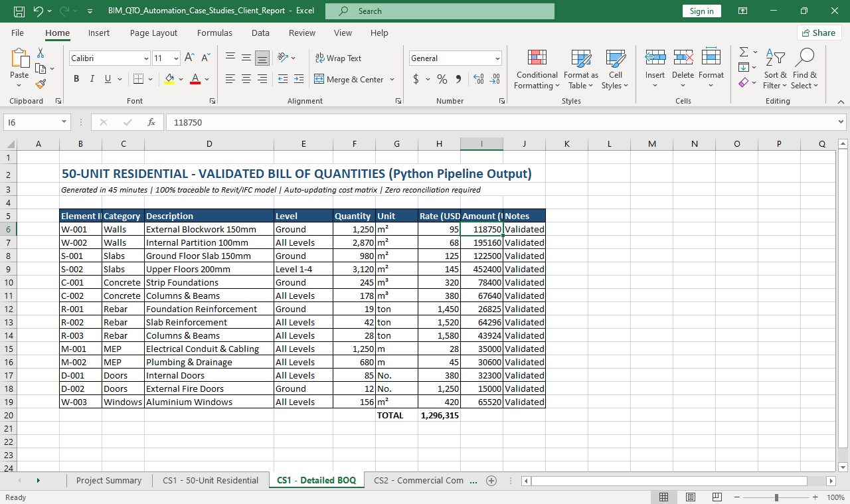Image resolution: width=850 pixels, height=504 pixels.
Task: Click the Save icon in title bar
Action: click(19, 11)
